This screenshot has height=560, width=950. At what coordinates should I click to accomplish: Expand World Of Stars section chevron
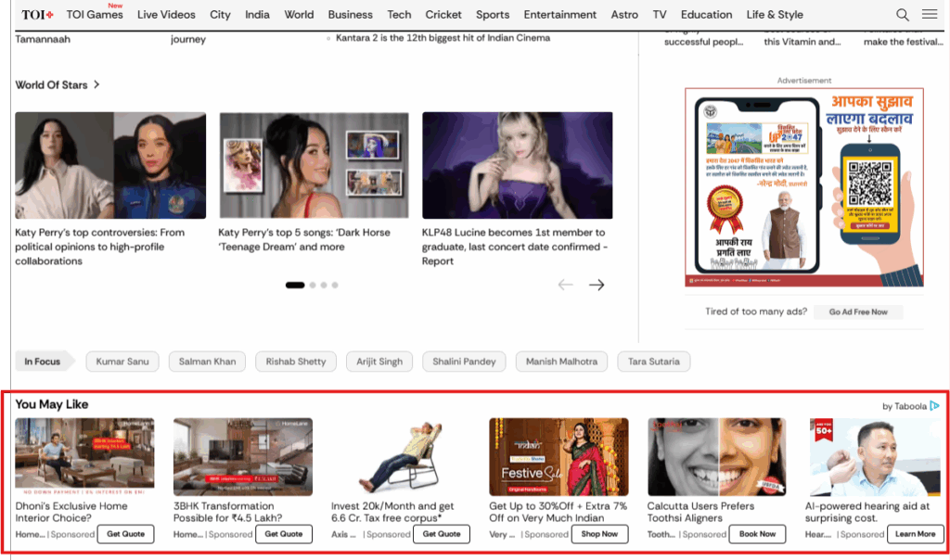[x=96, y=85]
